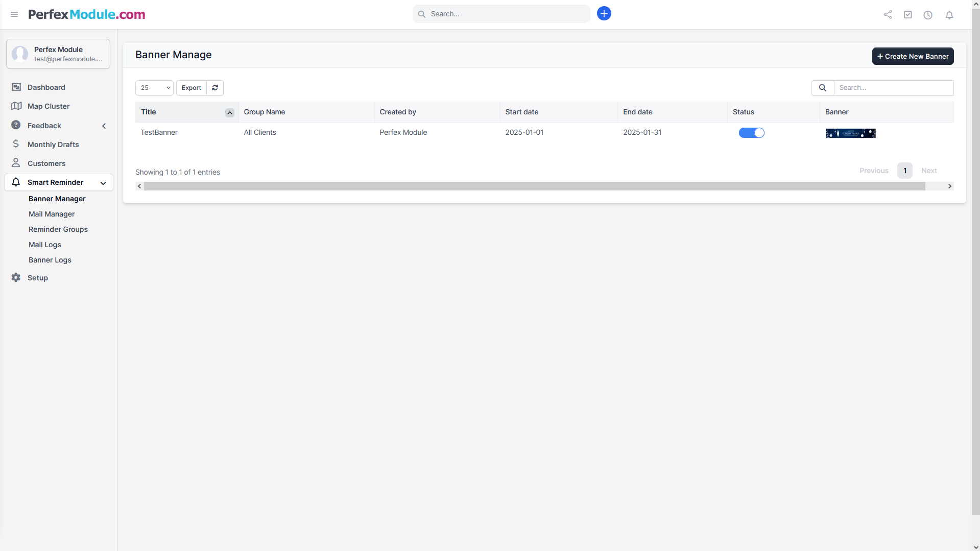Screen dimensions: 980x551
Task: Open the share icon in top bar
Action: point(888,15)
